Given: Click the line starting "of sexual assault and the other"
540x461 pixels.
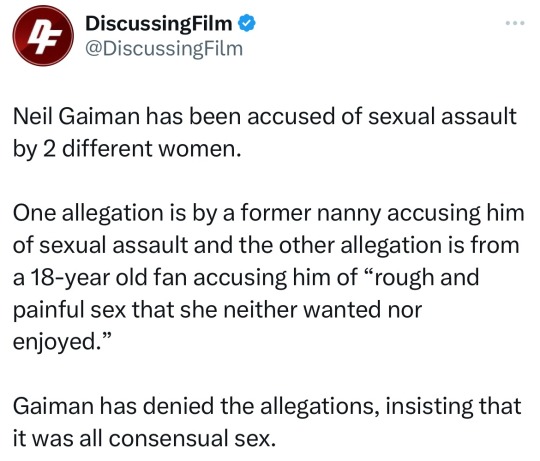Looking at the screenshot, I should click(x=266, y=245).
